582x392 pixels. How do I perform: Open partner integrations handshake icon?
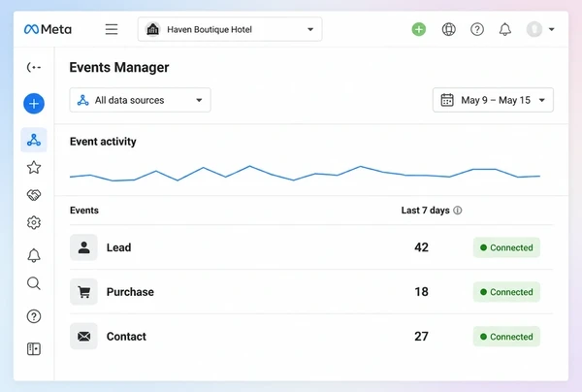(x=34, y=195)
